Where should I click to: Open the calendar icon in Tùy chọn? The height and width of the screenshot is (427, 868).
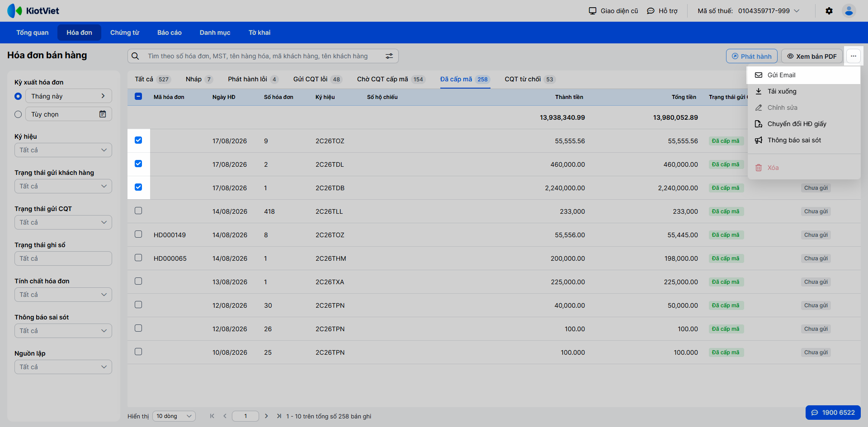(x=103, y=114)
